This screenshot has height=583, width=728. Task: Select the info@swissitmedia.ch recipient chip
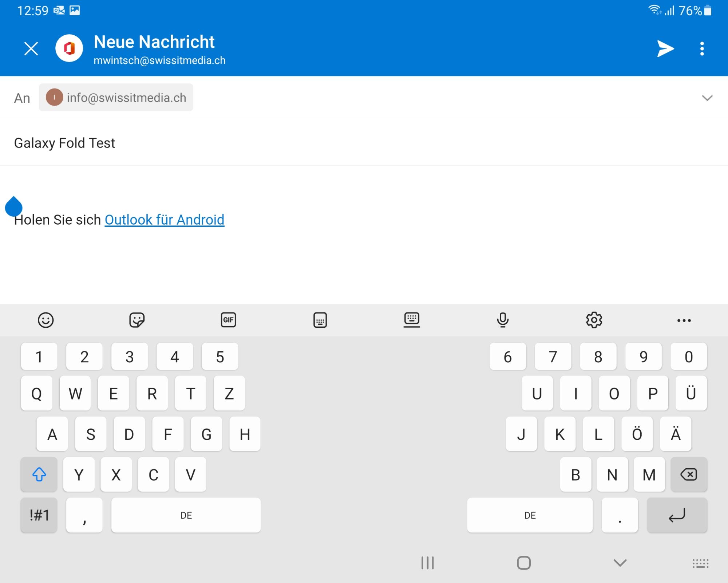tap(116, 98)
